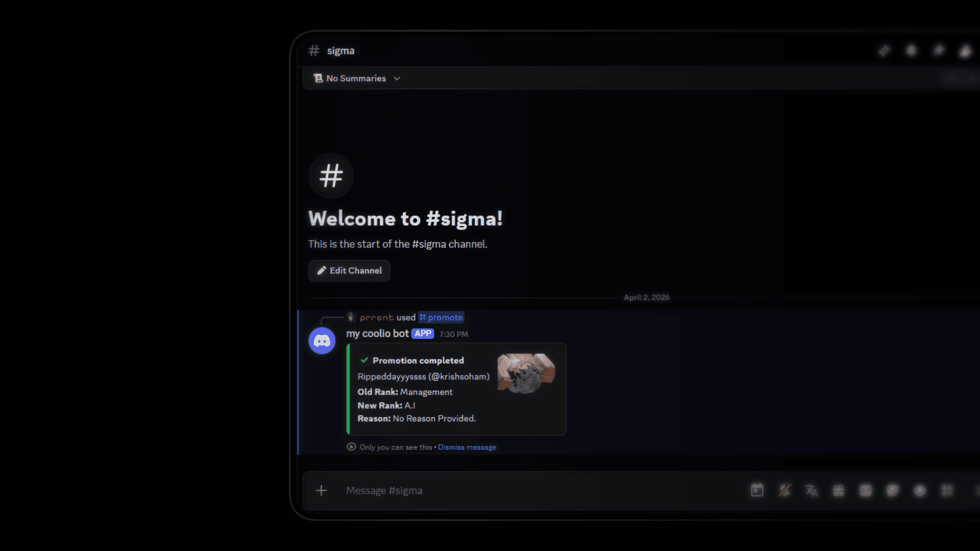980x551 pixels.
Task: Open pinned messages icon
Action: coord(938,51)
